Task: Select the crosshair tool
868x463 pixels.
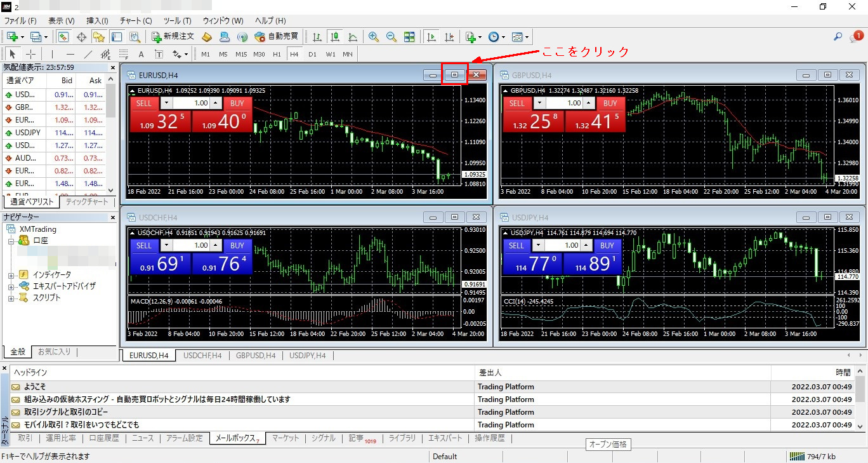Action: [30, 54]
